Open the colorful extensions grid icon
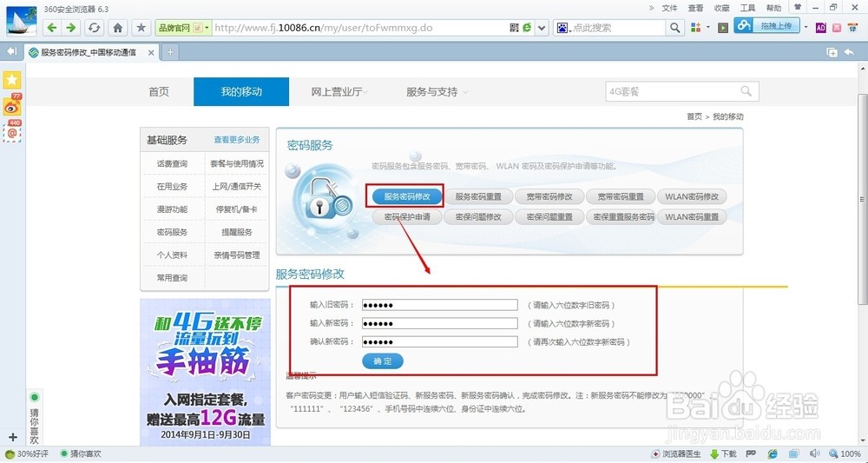 (695, 27)
